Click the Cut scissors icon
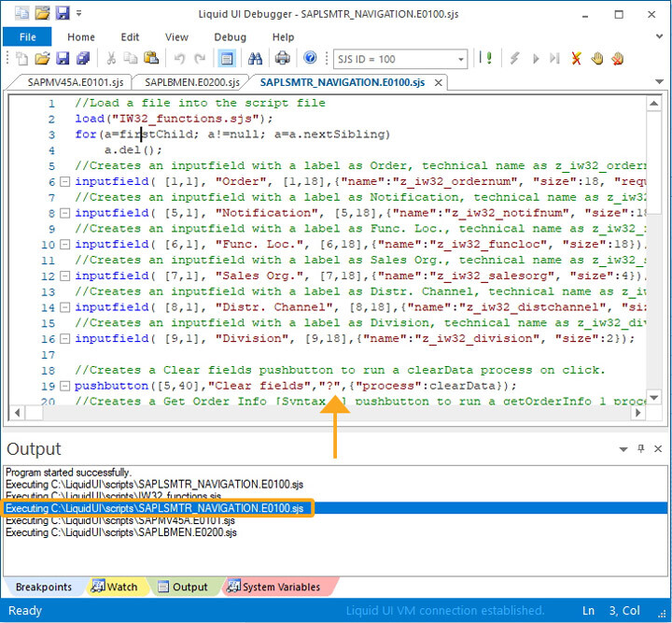Viewport: 672px width, 623px height. point(111,58)
